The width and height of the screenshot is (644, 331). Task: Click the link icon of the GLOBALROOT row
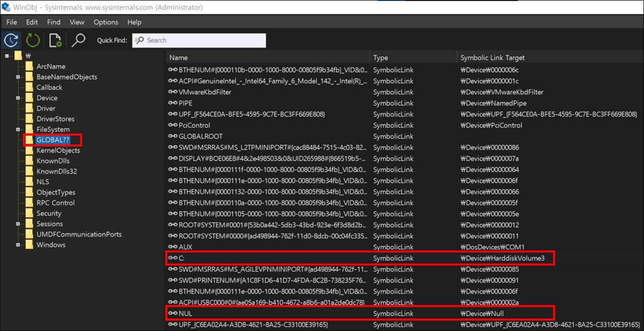(x=173, y=136)
